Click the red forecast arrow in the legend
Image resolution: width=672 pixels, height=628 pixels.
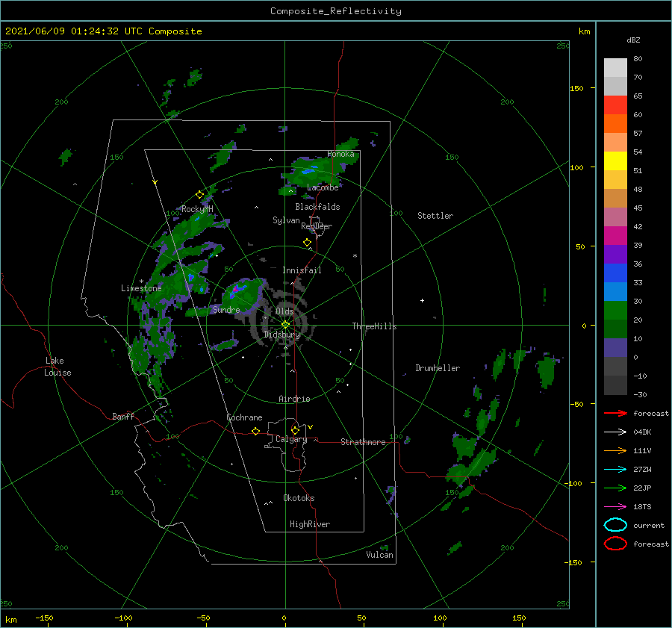click(x=615, y=413)
